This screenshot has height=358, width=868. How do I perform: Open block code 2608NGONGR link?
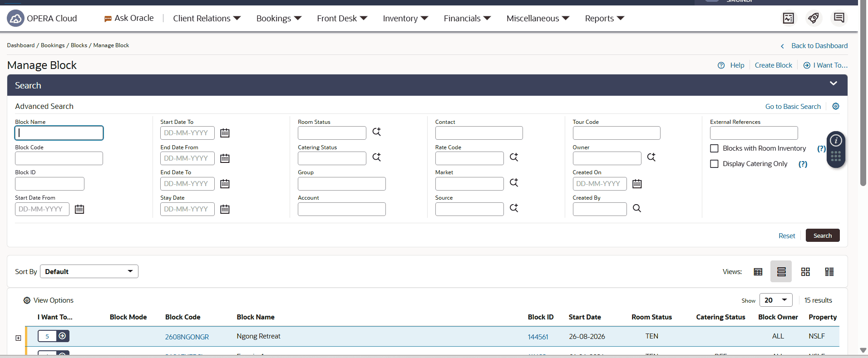tap(187, 337)
